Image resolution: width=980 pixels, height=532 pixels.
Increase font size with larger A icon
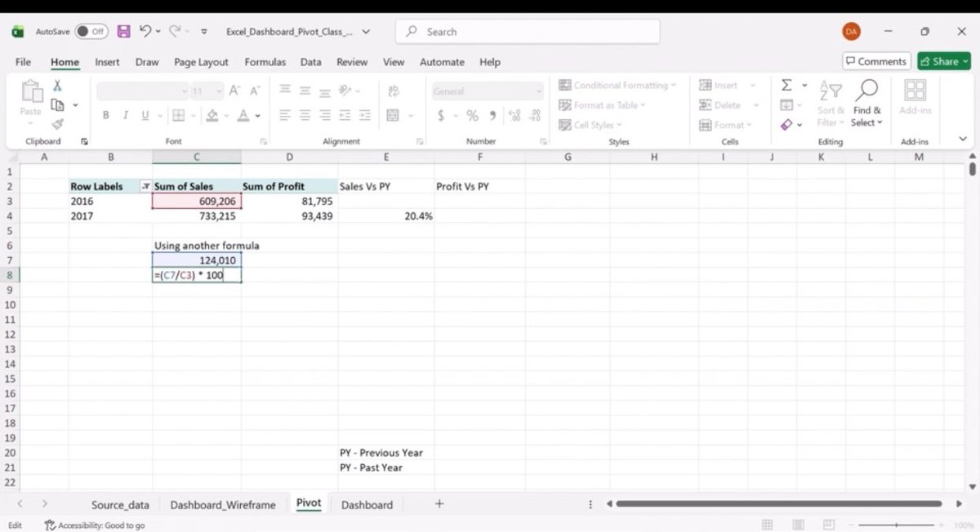234,91
